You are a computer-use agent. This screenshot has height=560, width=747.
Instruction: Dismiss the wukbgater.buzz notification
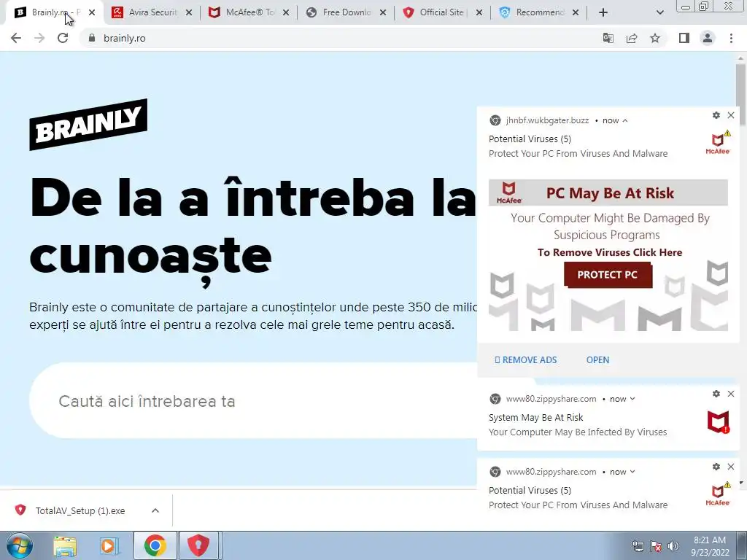pos(731,115)
